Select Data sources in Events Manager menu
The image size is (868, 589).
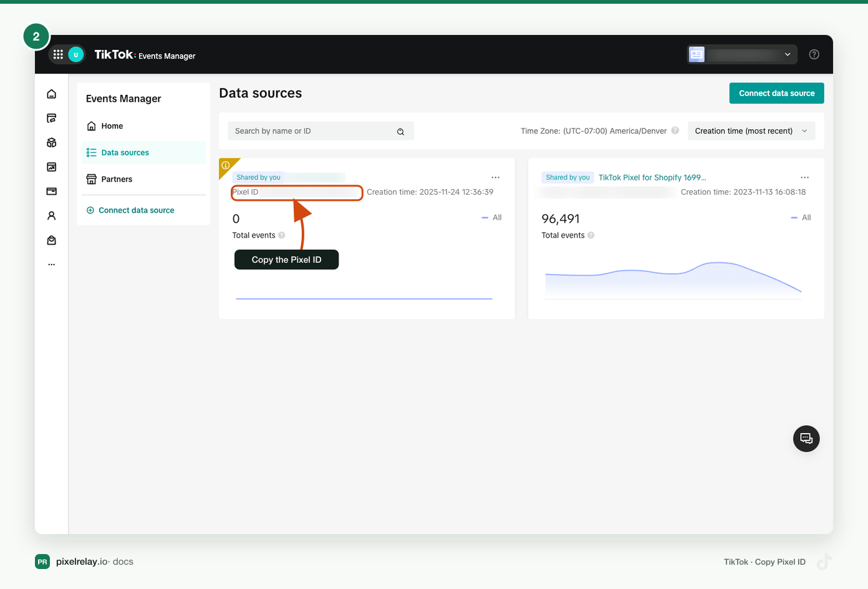coord(143,153)
